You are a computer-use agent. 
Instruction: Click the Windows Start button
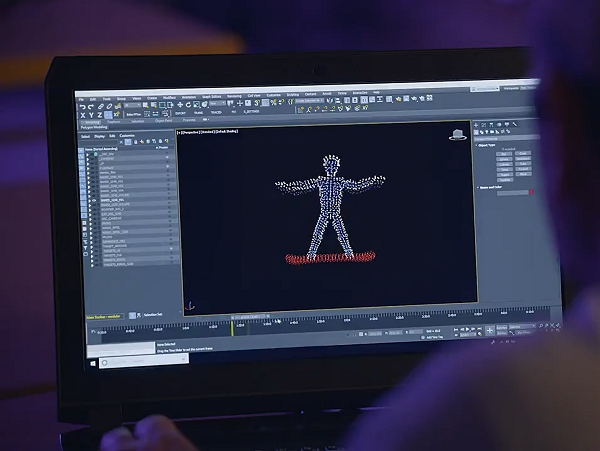93,363
